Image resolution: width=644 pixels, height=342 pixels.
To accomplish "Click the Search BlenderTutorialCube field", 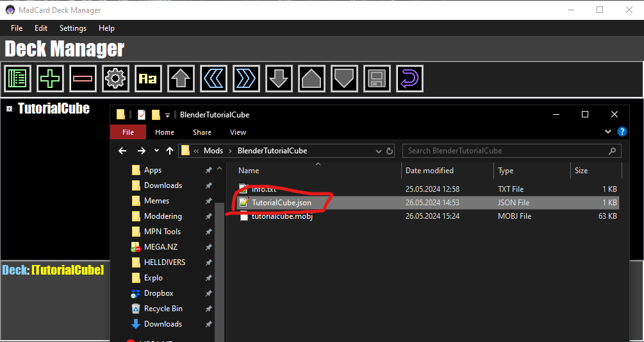I will tap(512, 151).
